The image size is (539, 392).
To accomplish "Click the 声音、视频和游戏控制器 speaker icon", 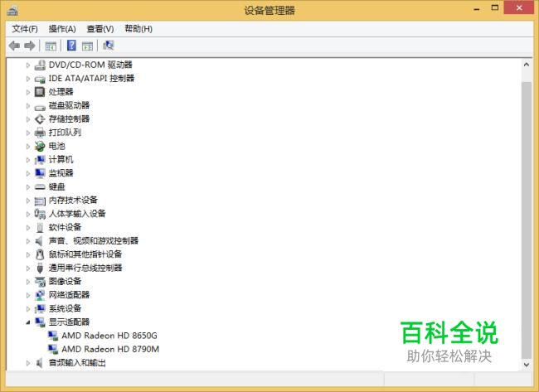I will 40,241.
